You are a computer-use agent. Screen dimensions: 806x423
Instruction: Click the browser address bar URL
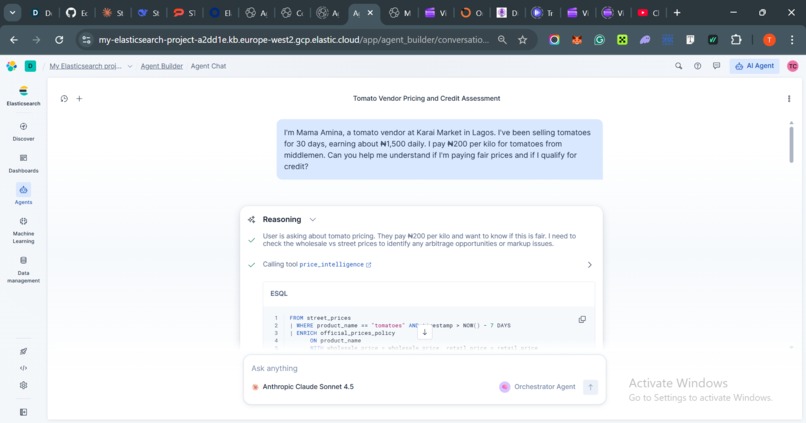293,40
